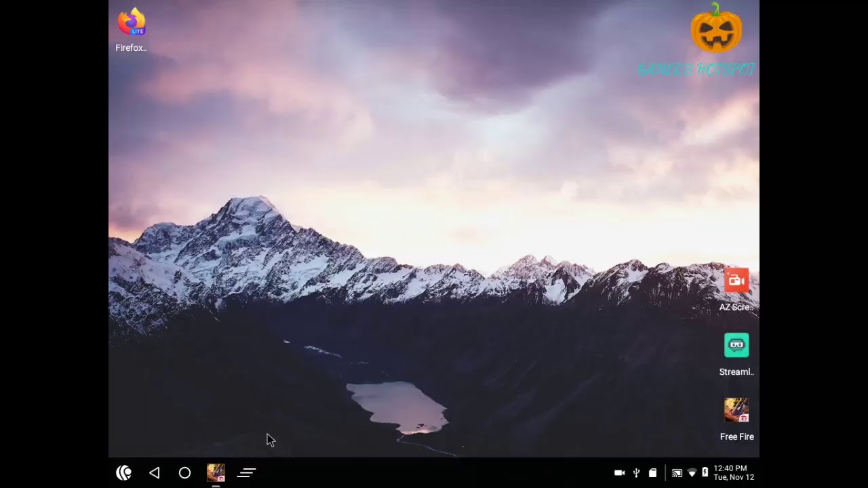Open the Firefox Lite desktop shortcut
The image size is (868, 488).
pos(132,30)
